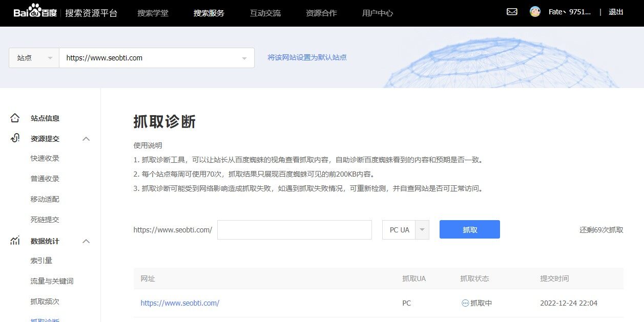Screen dimensions: 644x322
Task: Collapse the 数据统计 section chevron
Action: (86, 241)
